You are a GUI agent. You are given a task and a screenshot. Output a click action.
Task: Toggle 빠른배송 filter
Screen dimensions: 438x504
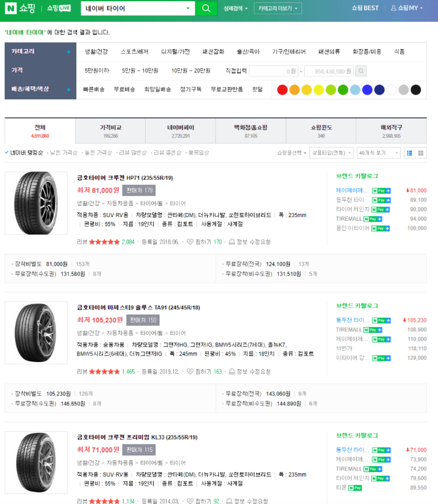(x=94, y=89)
